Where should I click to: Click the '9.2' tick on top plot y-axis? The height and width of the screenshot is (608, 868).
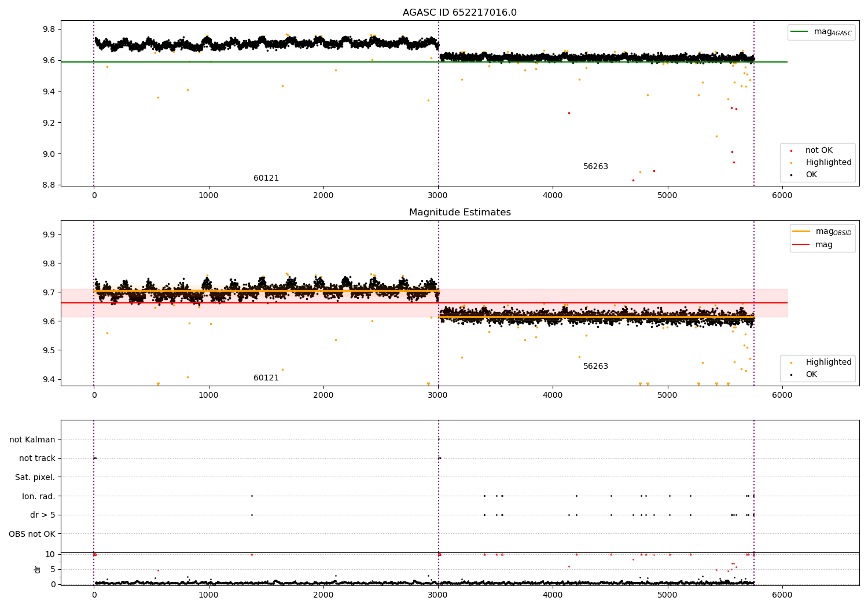click(49, 123)
